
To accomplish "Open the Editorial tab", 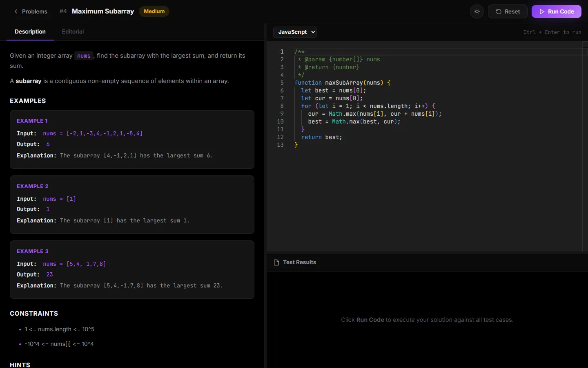I will (x=73, y=31).
